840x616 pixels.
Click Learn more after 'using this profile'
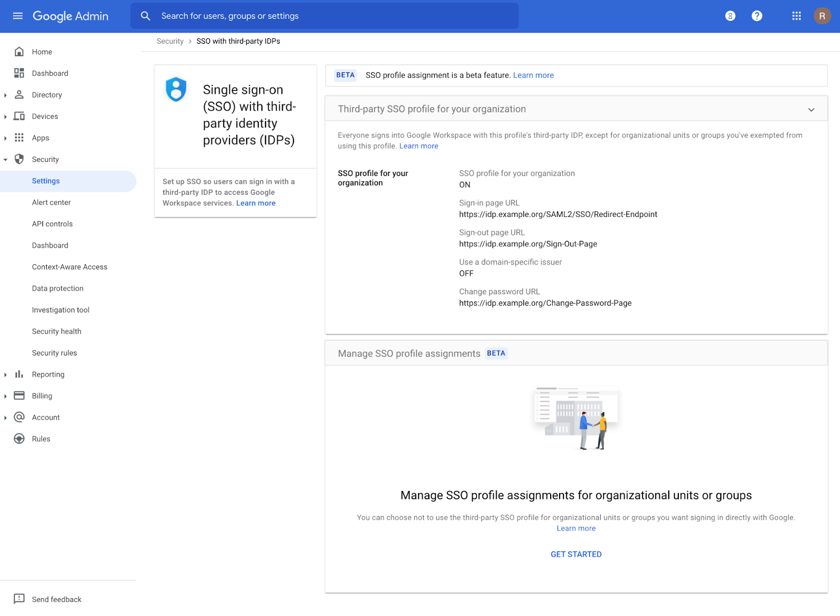click(418, 146)
